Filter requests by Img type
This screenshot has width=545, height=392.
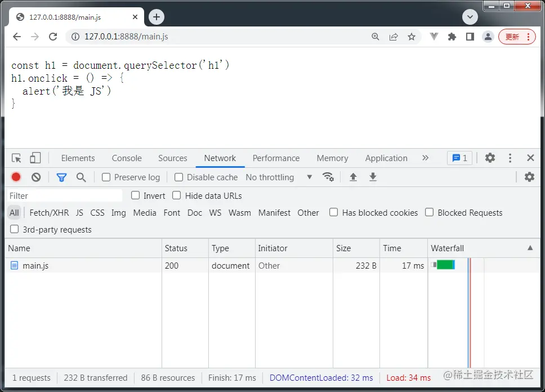pyautogui.click(x=119, y=212)
